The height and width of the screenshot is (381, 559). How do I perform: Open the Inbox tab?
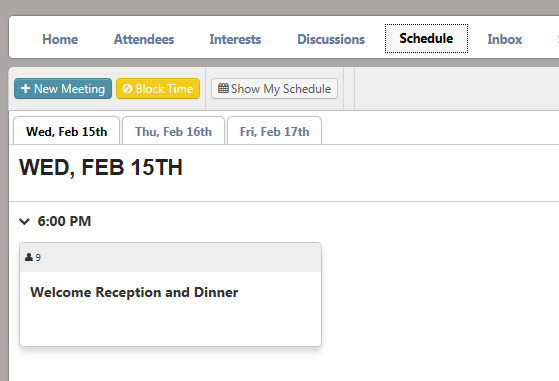click(x=505, y=39)
